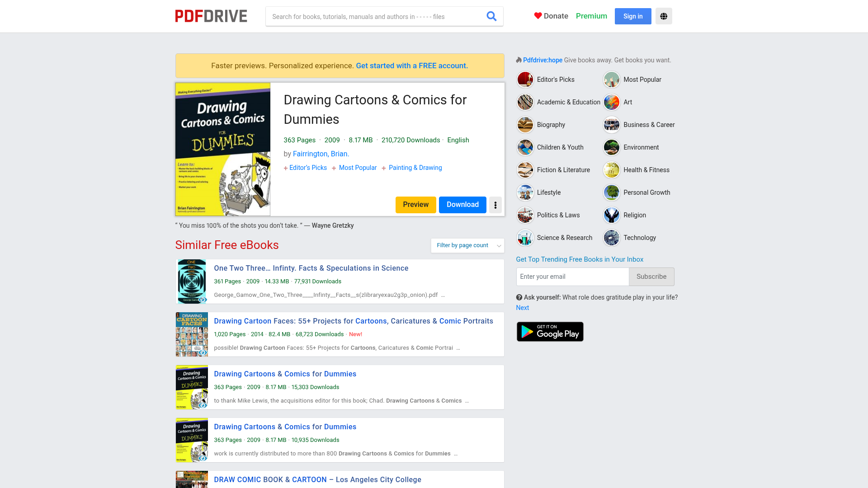Click the three-dots more options button
Image resolution: width=868 pixels, height=488 pixels.
[495, 205]
